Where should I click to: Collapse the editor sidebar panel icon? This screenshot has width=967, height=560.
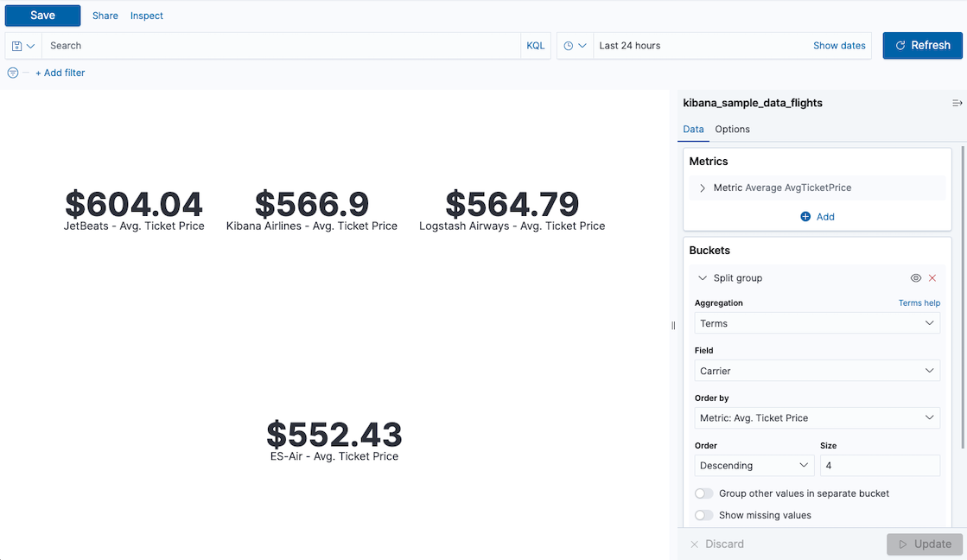click(x=957, y=103)
